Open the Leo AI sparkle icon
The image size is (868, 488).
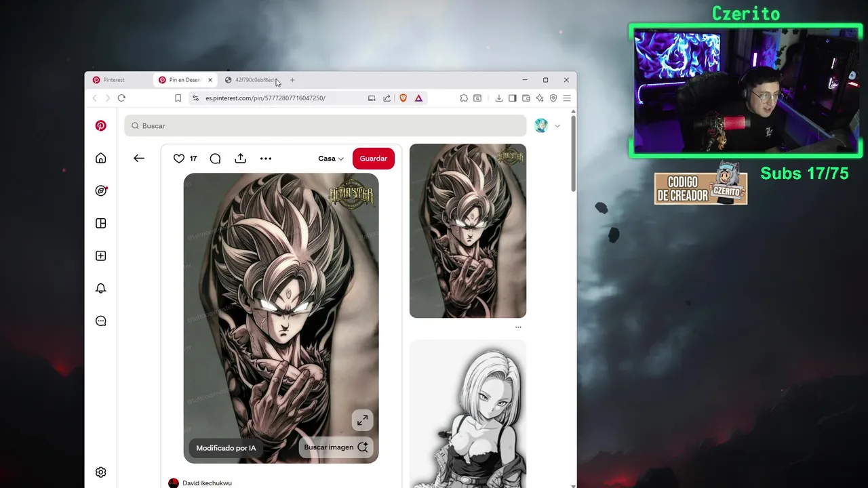tap(540, 98)
